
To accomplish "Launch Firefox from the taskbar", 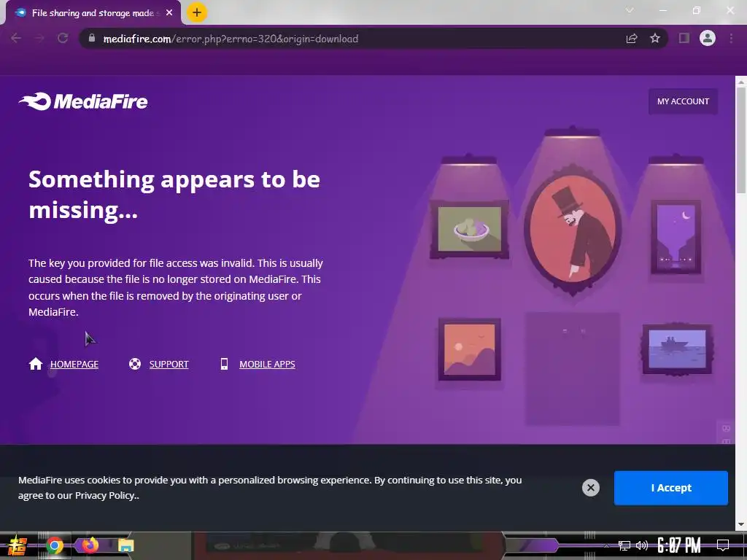I will point(90,545).
